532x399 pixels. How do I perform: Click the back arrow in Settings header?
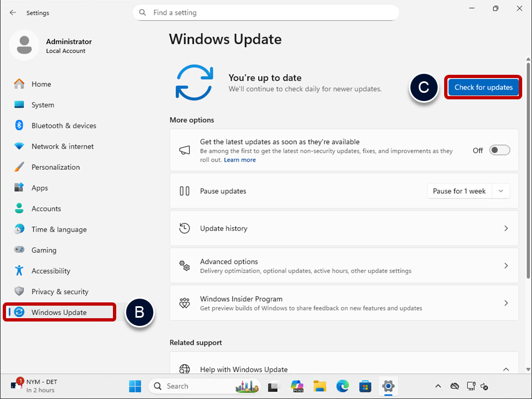coord(13,13)
